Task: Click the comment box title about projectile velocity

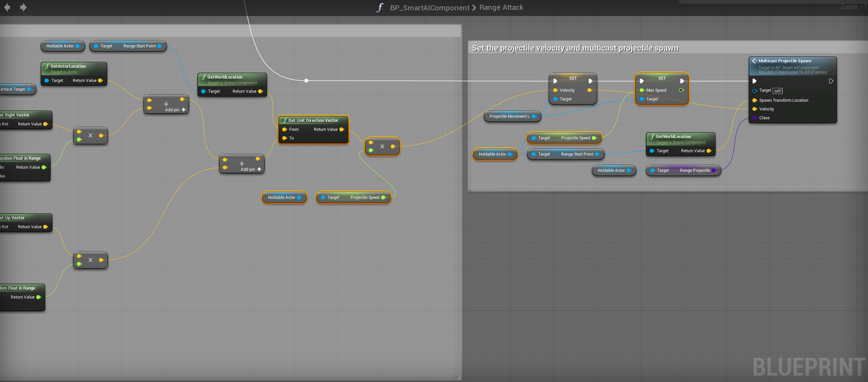Action: coord(575,48)
